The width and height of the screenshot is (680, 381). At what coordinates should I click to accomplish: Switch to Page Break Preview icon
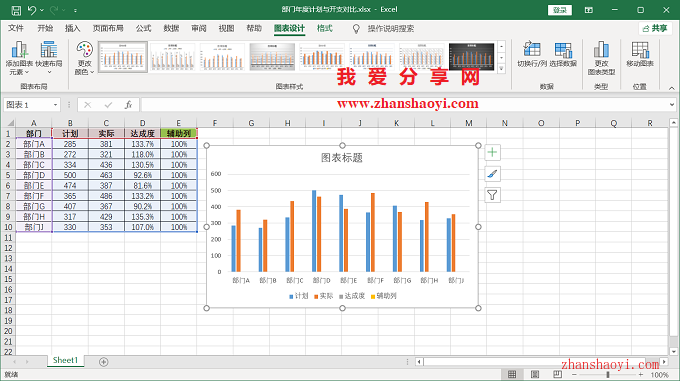click(x=557, y=374)
